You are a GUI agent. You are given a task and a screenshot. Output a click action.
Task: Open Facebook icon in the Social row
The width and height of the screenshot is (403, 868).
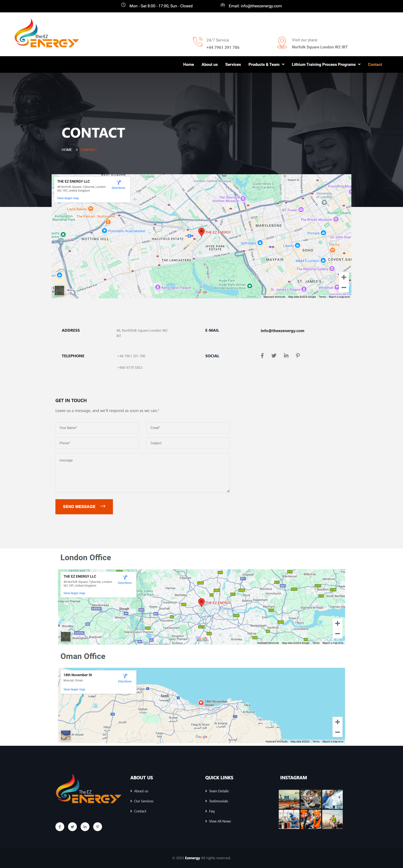click(x=262, y=356)
